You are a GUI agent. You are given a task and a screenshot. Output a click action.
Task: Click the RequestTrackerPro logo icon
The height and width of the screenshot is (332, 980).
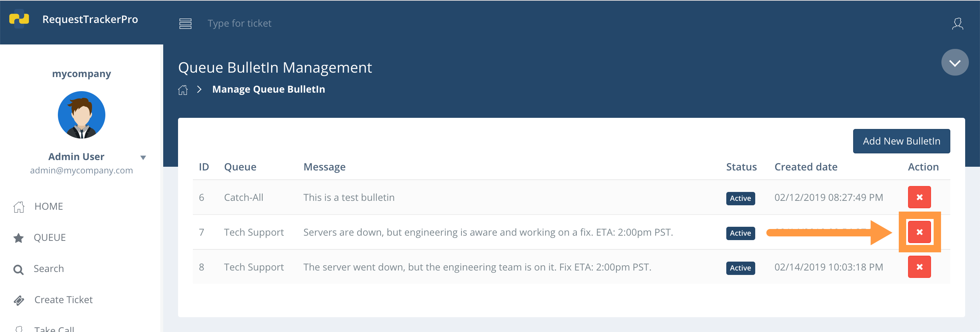[19, 19]
